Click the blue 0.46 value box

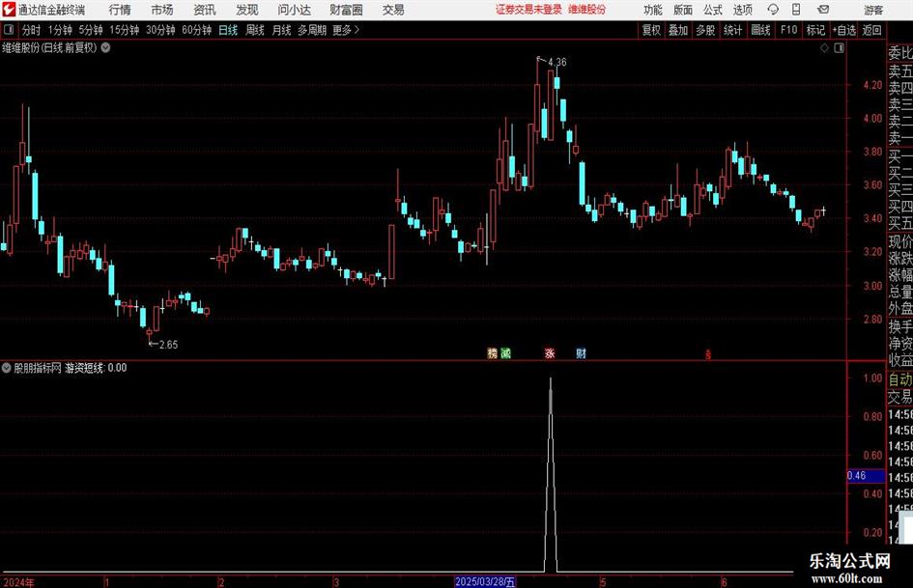coord(866,476)
